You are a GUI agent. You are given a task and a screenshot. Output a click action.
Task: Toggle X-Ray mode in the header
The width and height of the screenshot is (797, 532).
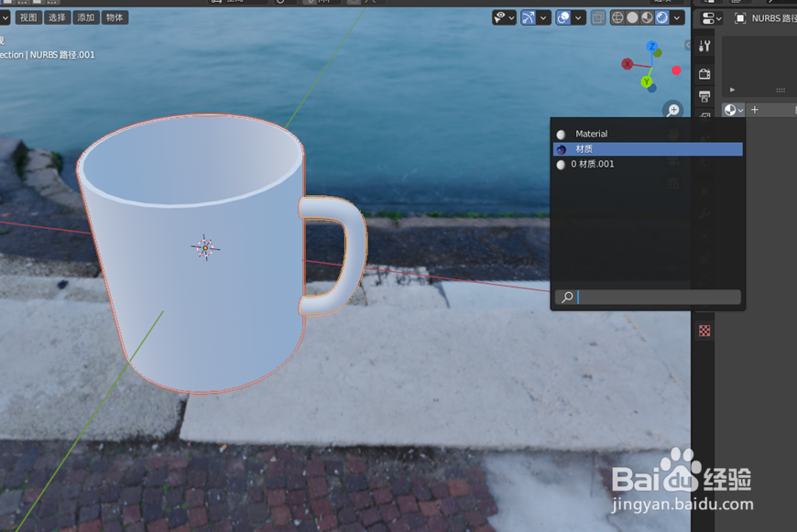pos(598,17)
